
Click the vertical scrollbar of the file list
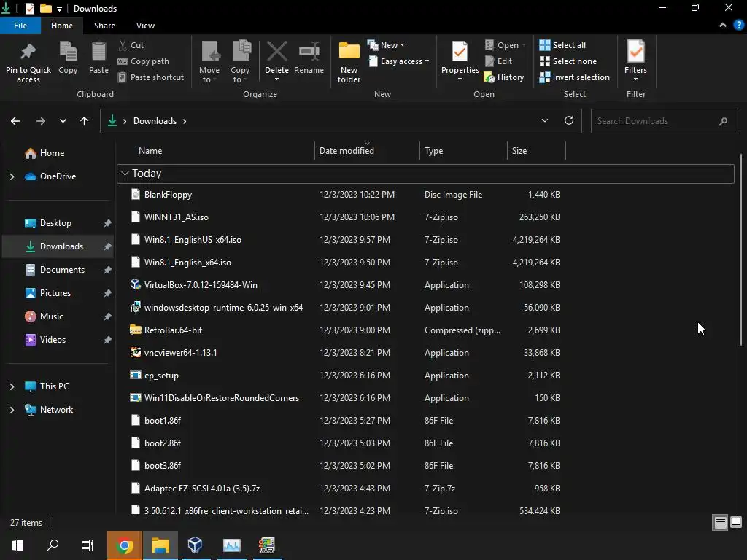pyautogui.click(x=741, y=249)
